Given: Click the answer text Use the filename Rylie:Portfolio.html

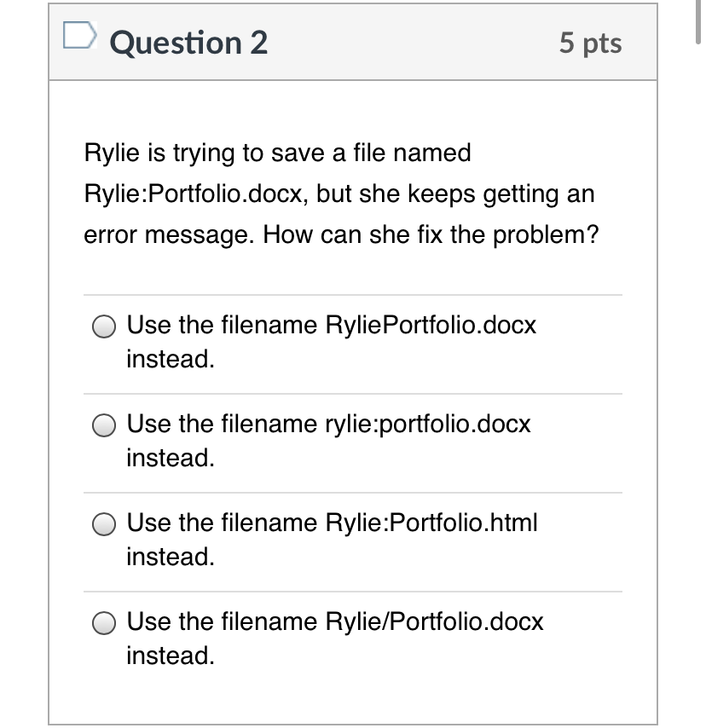Looking at the screenshot, I should coord(332,523).
